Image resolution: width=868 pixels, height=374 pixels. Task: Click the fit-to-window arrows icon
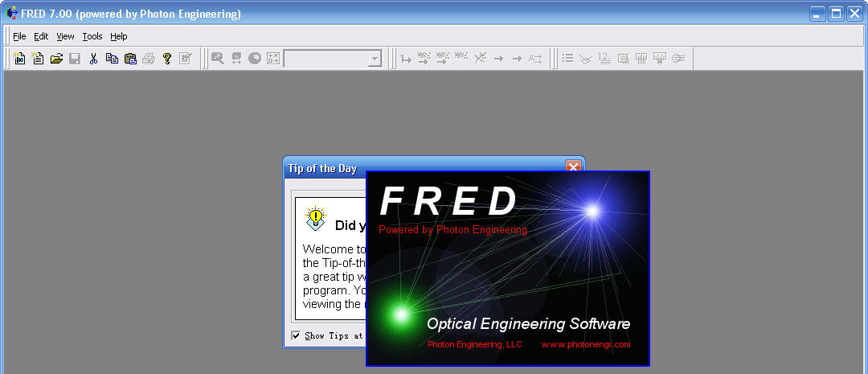pos(273,58)
